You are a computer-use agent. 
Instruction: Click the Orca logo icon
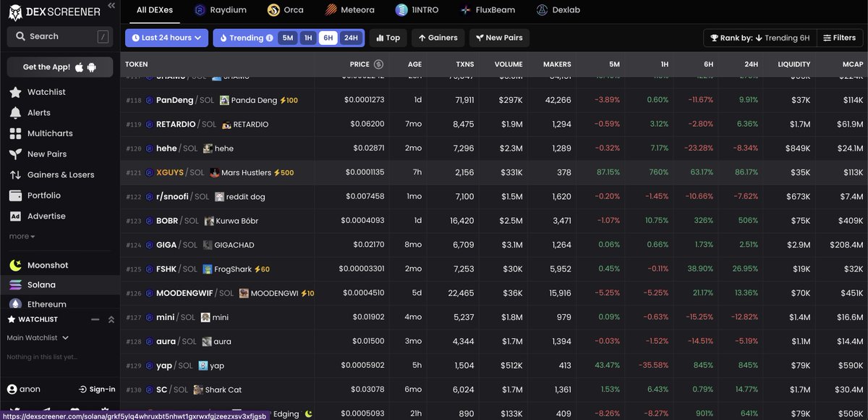(x=273, y=10)
